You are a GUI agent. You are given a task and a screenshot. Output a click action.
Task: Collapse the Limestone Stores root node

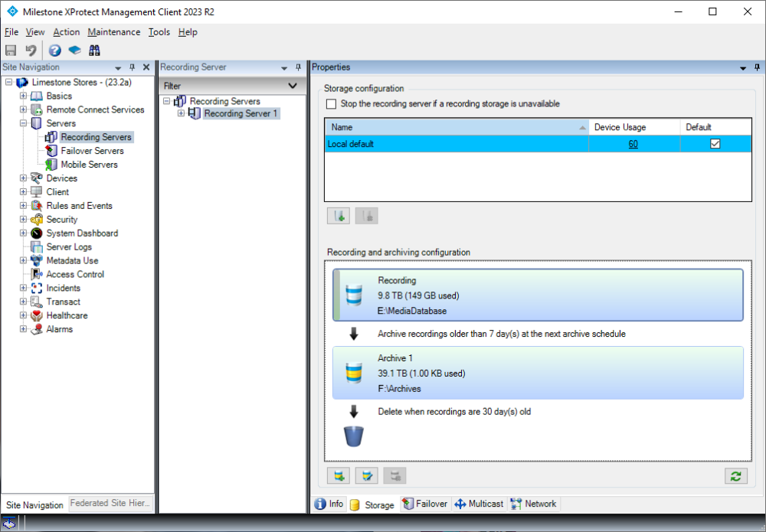pos(8,82)
